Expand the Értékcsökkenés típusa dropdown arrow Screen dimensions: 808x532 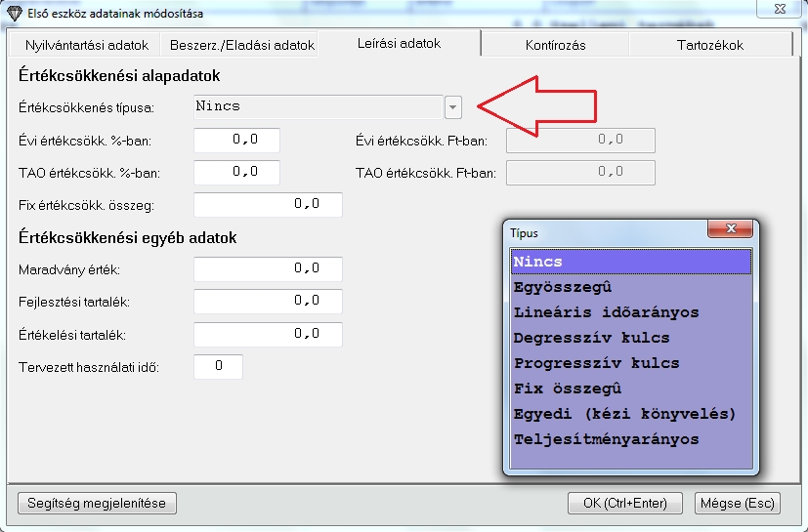pyautogui.click(x=452, y=106)
